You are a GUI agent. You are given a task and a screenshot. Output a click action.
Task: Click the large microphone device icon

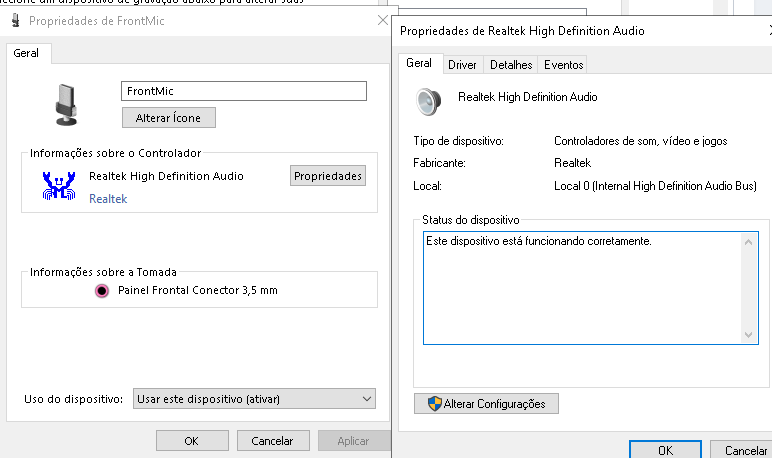pyautogui.click(x=66, y=105)
